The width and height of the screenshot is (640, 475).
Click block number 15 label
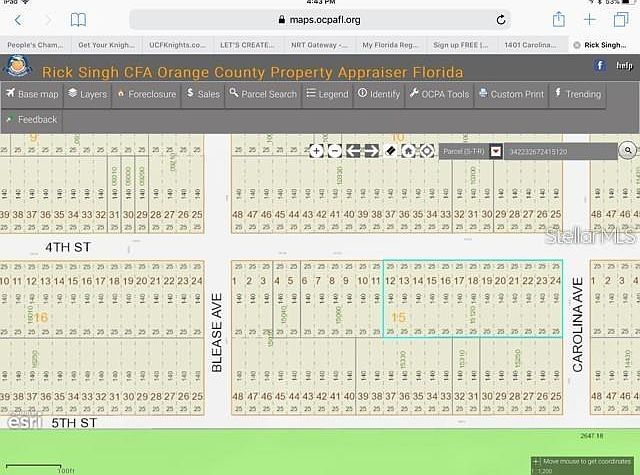click(x=398, y=317)
